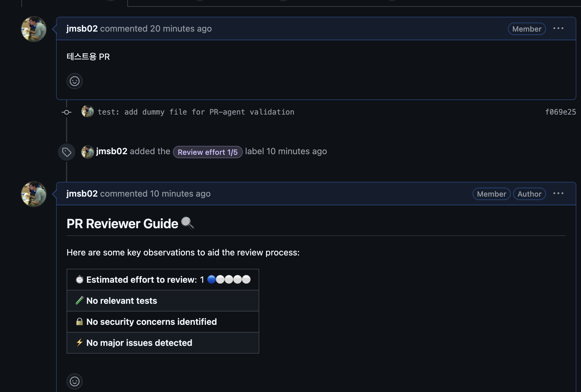This screenshot has height=392, width=581.
Task: Add emoji reaction to PR Reviewer Guide comment
Action: coord(75,381)
